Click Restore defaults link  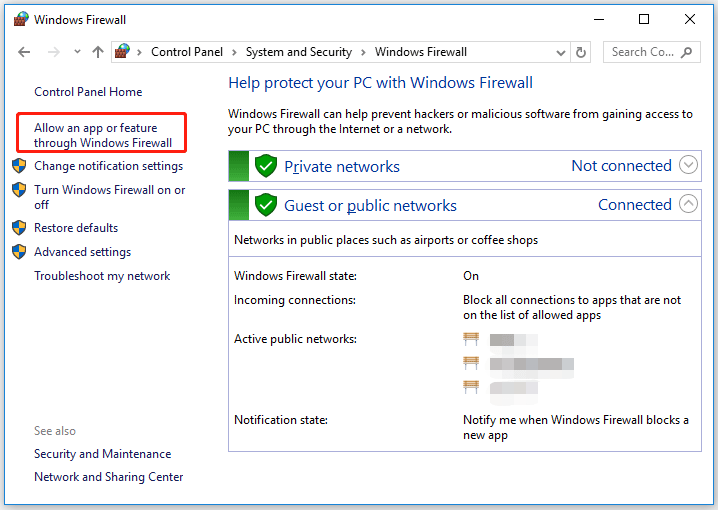point(76,228)
